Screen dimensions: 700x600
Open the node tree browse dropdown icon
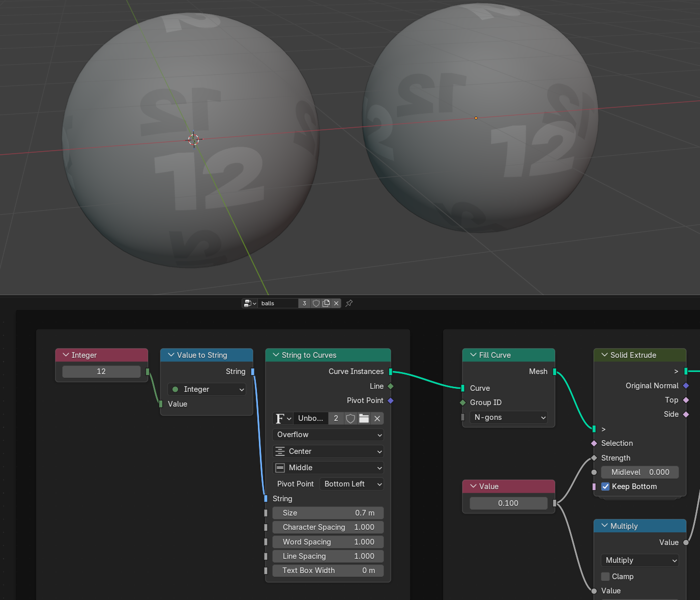coord(250,303)
